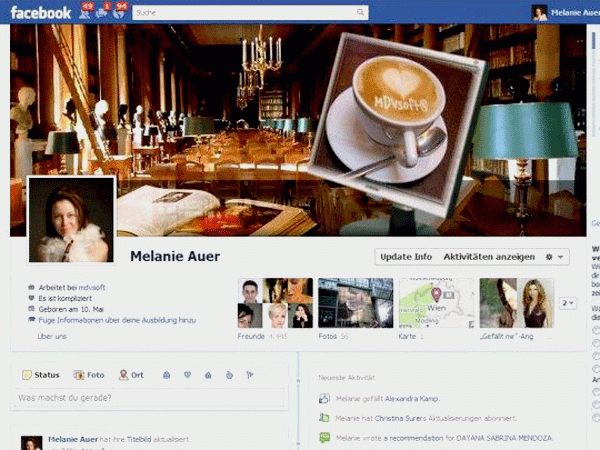The width and height of the screenshot is (600, 450).
Task: Open the mdvsoft workplace link
Action: 91,287
